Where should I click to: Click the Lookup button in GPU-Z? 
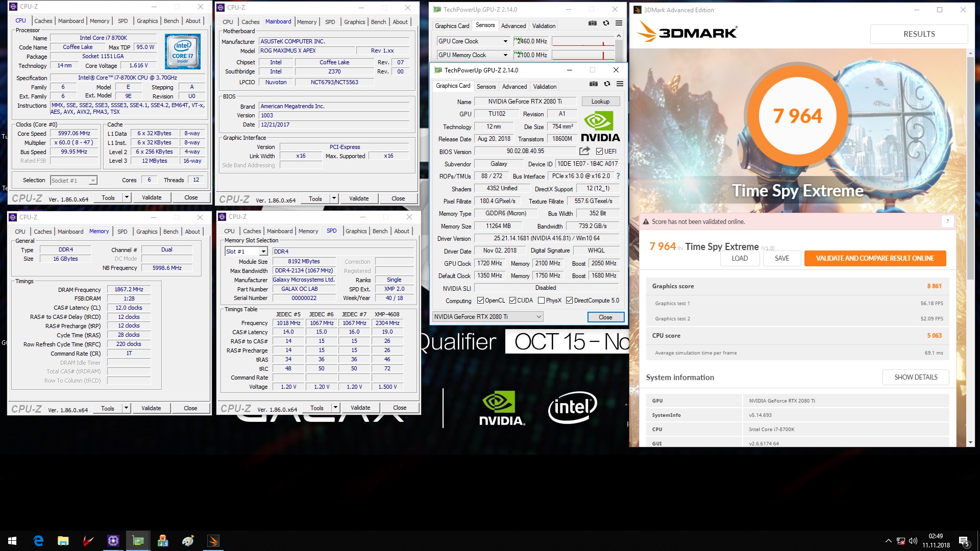pyautogui.click(x=601, y=102)
